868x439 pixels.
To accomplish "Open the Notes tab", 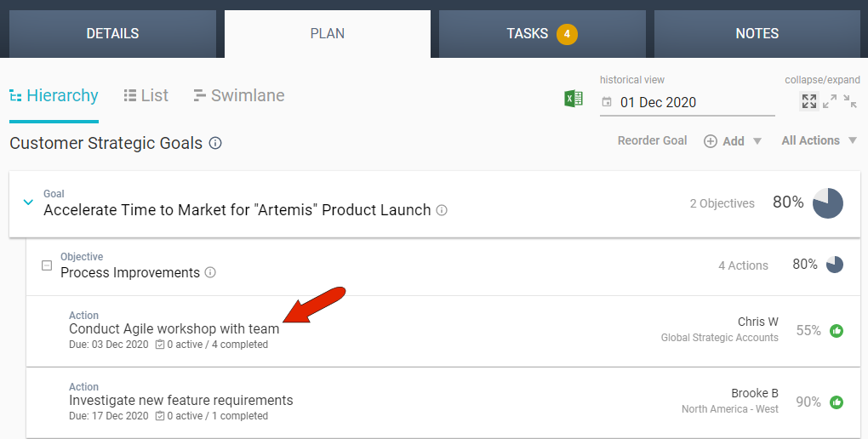I will (x=757, y=34).
